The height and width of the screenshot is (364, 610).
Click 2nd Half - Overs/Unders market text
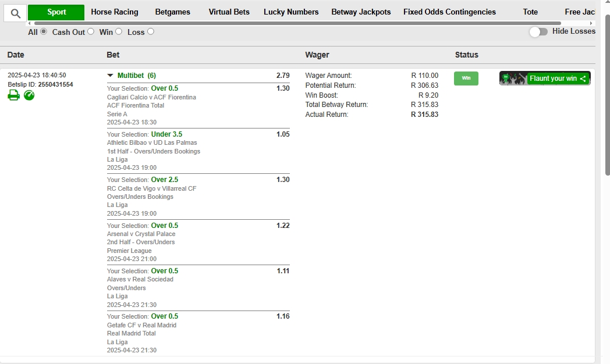tap(141, 242)
